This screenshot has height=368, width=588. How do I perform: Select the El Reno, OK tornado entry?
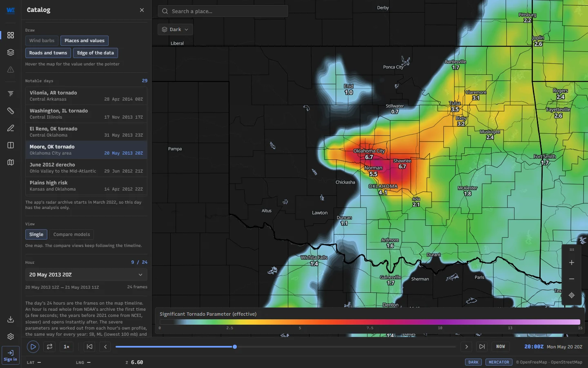coord(86,132)
